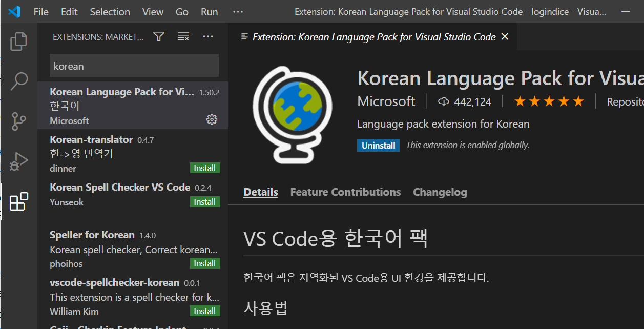Click the five-star rating
This screenshot has height=329, width=644.
point(549,101)
